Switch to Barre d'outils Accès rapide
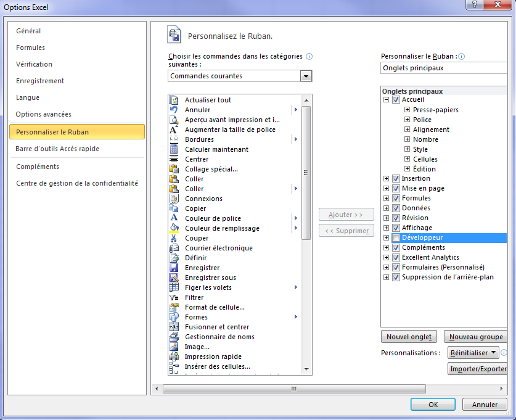The width and height of the screenshot is (516, 420). (x=57, y=149)
